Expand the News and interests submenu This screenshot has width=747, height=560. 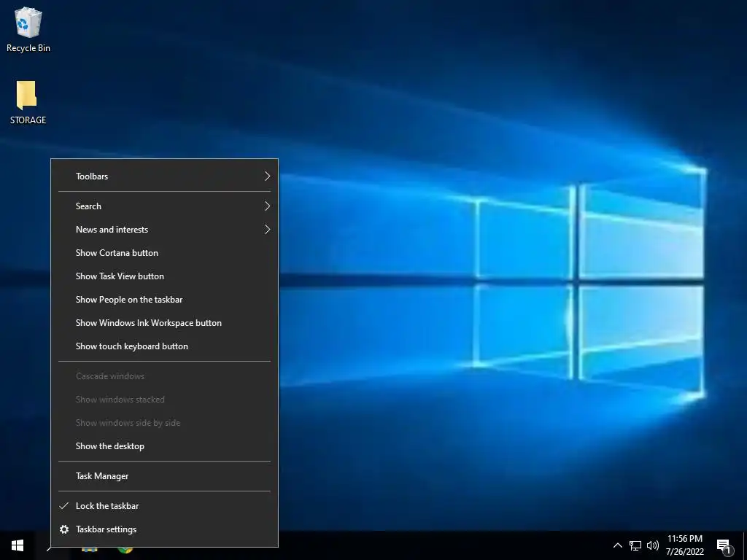click(x=164, y=230)
